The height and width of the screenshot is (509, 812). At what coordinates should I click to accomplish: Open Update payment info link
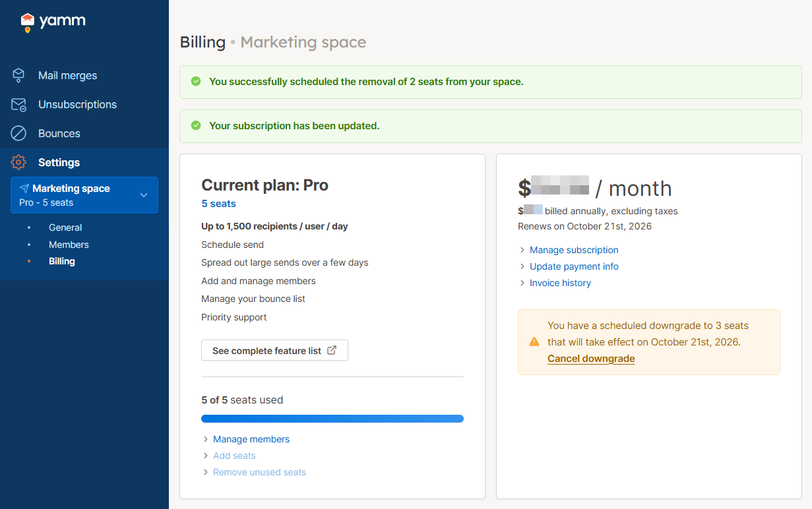tap(574, 266)
